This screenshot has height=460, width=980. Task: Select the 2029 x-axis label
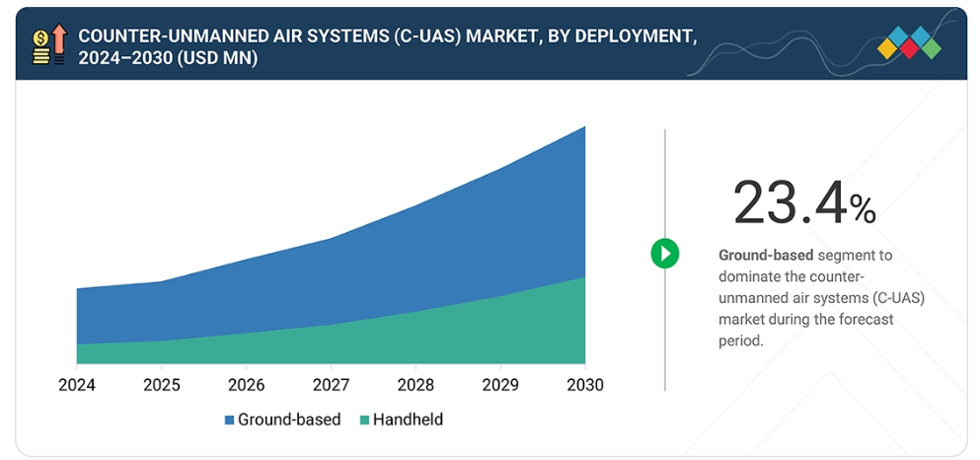pos(500,384)
